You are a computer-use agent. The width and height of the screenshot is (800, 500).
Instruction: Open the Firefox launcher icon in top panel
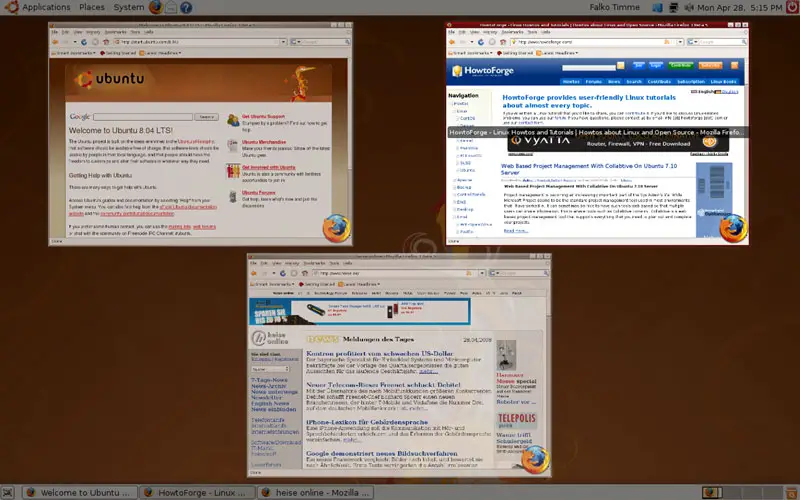tap(156, 7)
